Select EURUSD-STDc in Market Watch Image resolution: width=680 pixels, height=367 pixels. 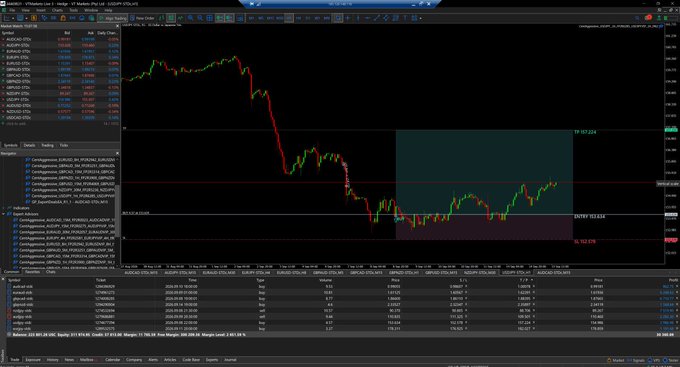[60, 63]
